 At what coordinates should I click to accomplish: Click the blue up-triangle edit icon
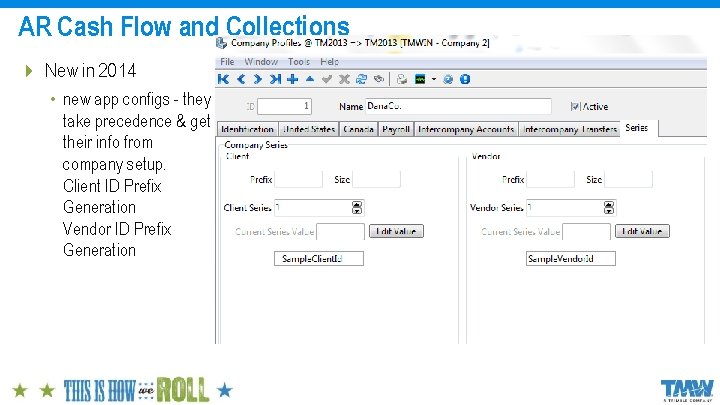310,79
